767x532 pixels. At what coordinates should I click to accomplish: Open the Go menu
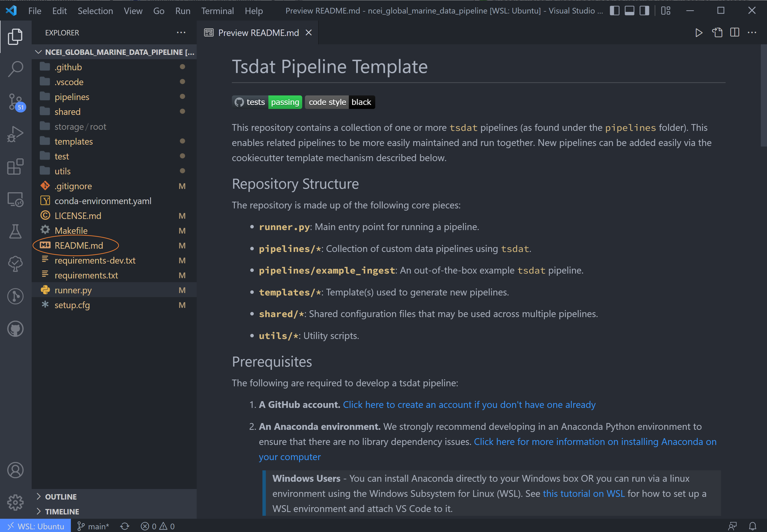[159, 11]
